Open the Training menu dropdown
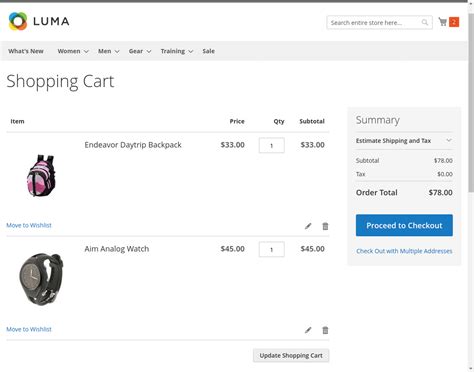Viewport: 474px width, 372px height. click(x=177, y=51)
